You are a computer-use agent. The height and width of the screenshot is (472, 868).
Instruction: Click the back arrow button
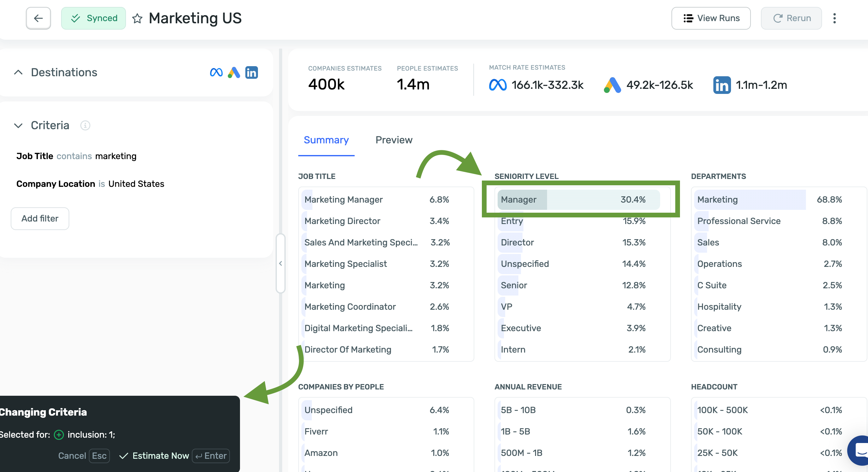[38, 18]
